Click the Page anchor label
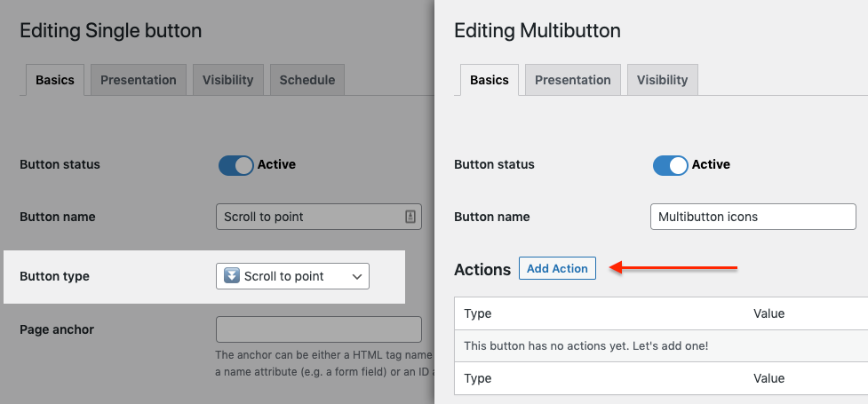The height and width of the screenshot is (404, 868). coord(57,329)
